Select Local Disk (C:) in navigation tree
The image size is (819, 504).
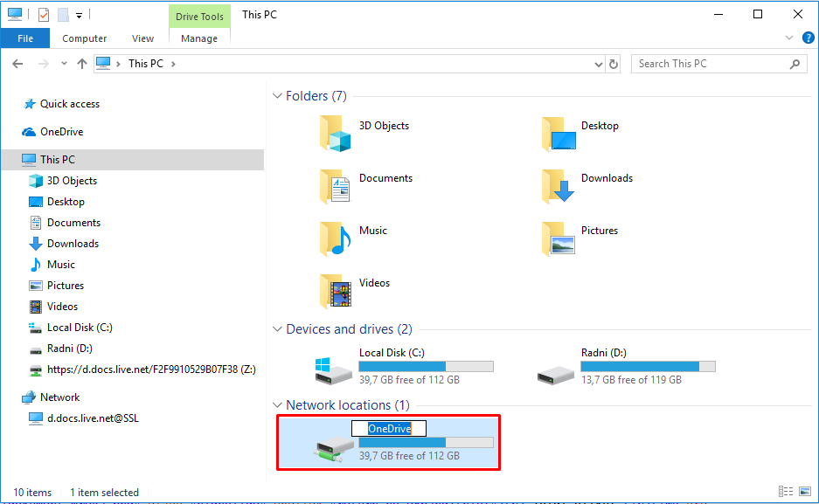click(80, 328)
